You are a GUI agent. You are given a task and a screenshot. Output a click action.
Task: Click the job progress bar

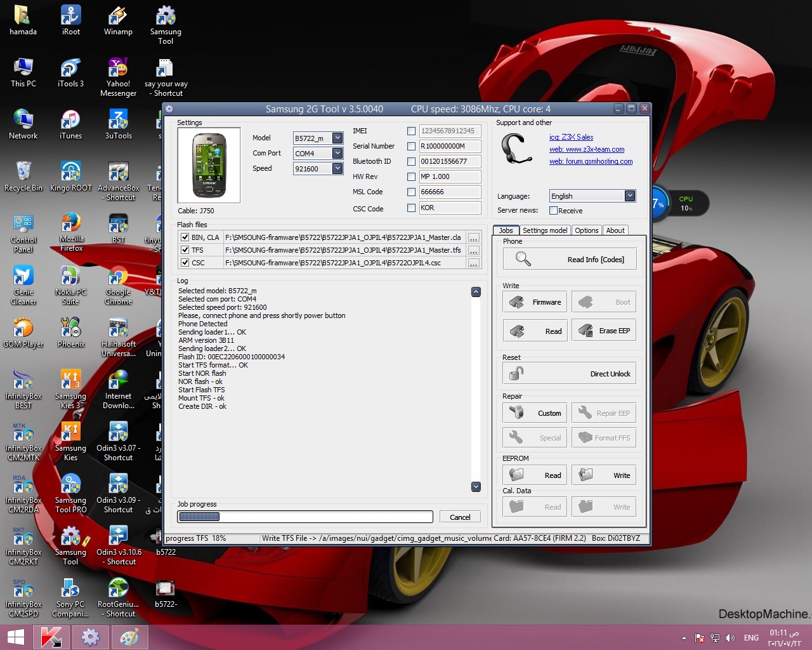(x=305, y=517)
